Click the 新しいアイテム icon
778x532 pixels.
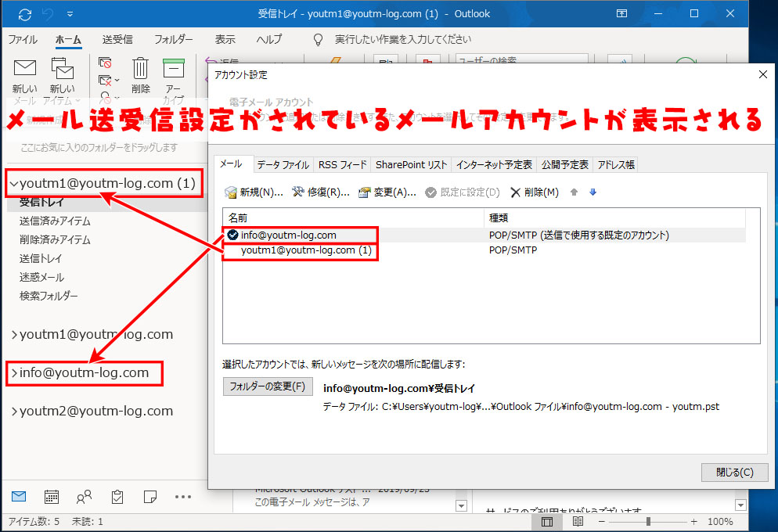(x=63, y=68)
